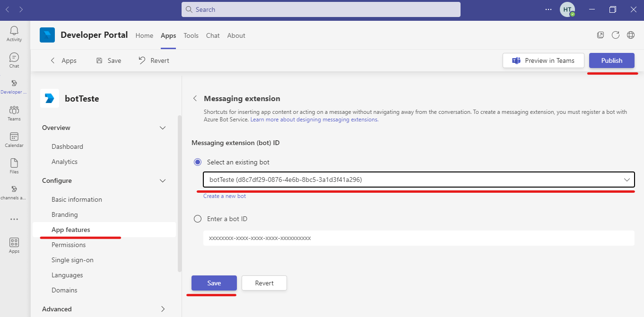Open the Chat icon in sidebar
The width and height of the screenshot is (644, 317).
click(x=14, y=58)
